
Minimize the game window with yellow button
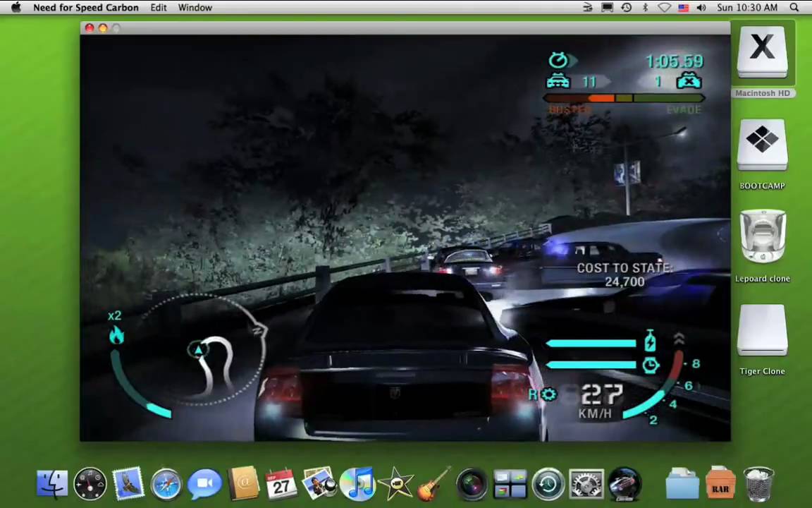tap(102, 28)
